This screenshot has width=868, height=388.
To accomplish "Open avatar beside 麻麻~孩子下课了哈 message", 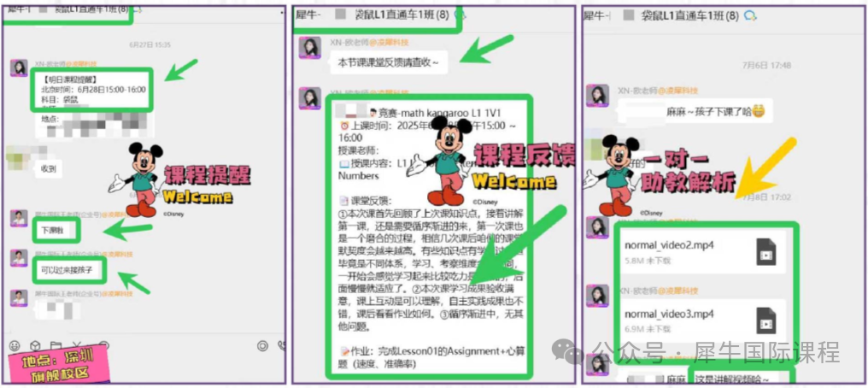I will pyautogui.click(x=597, y=96).
